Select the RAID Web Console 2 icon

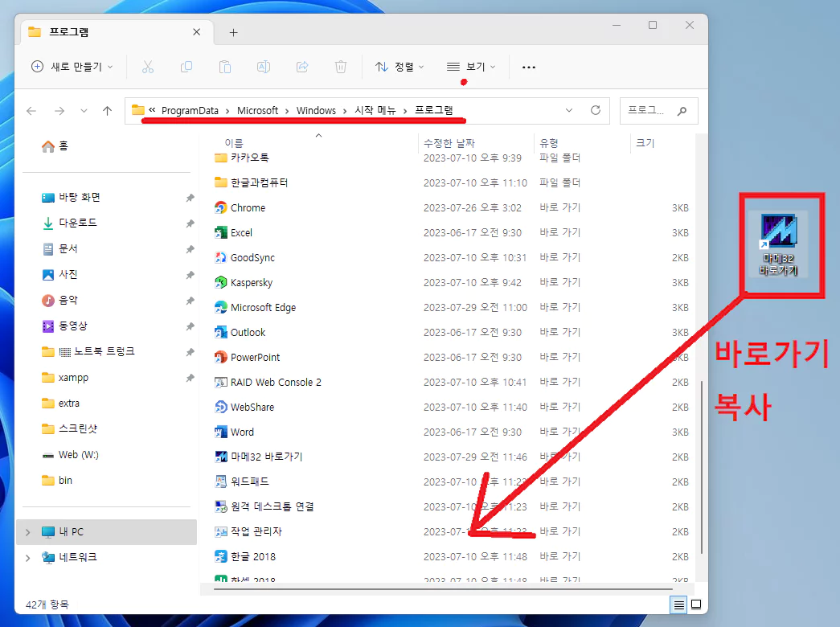(x=220, y=382)
